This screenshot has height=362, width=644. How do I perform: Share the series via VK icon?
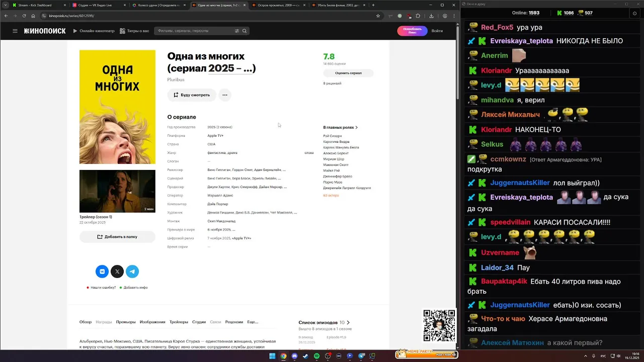coord(102,271)
